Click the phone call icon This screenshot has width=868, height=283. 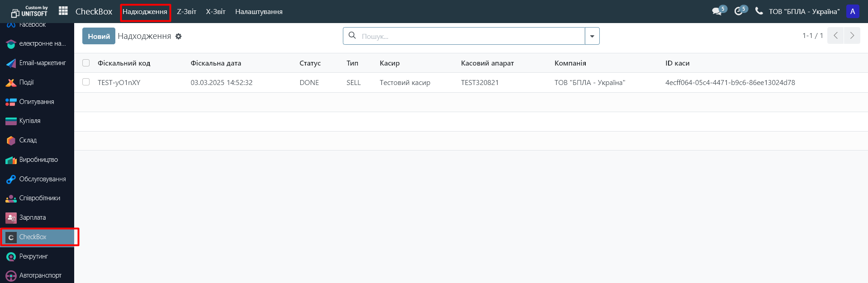759,11
